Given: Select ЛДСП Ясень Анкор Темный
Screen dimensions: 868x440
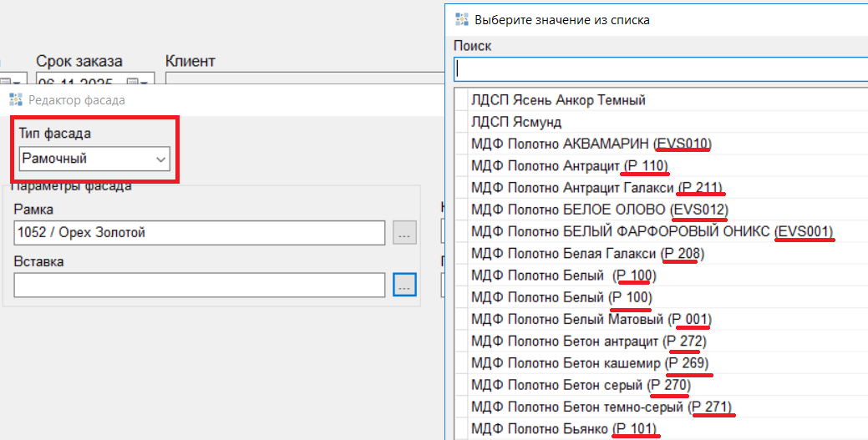Looking at the screenshot, I should (x=558, y=100).
